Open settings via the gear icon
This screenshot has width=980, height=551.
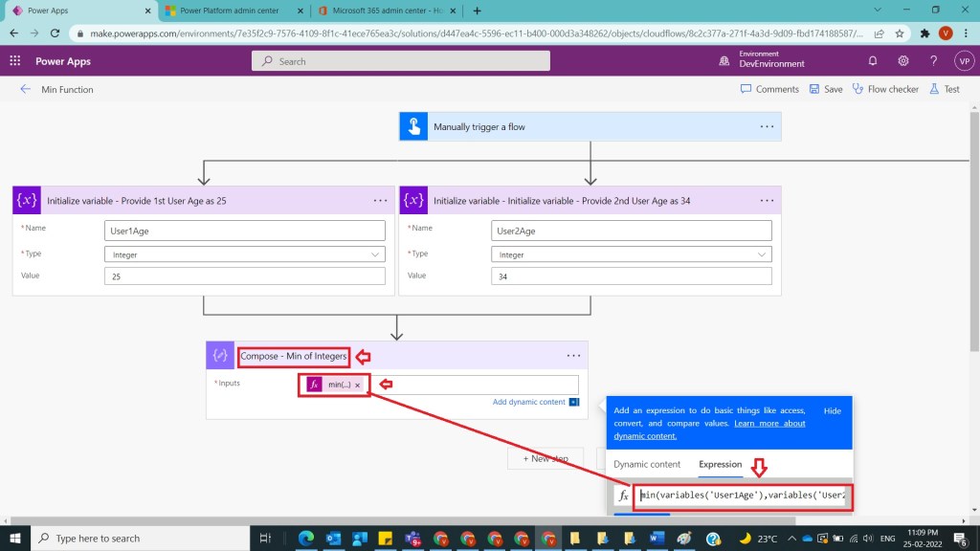[x=902, y=60]
